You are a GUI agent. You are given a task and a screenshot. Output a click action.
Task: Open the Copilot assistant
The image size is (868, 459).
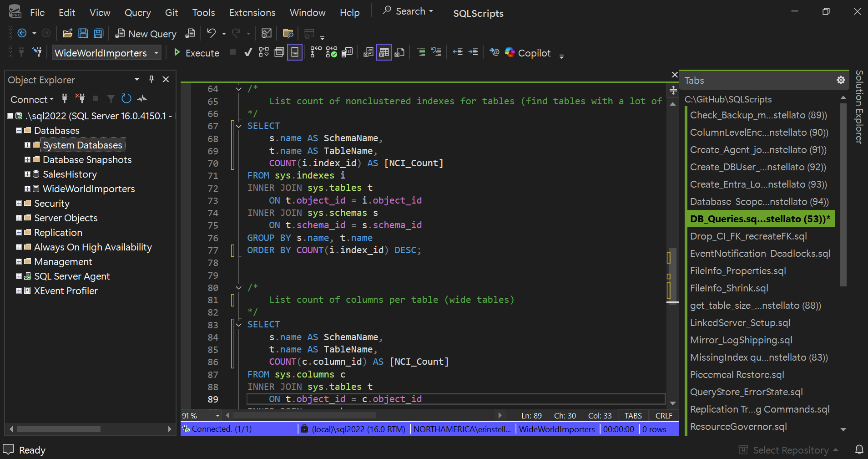tap(528, 53)
